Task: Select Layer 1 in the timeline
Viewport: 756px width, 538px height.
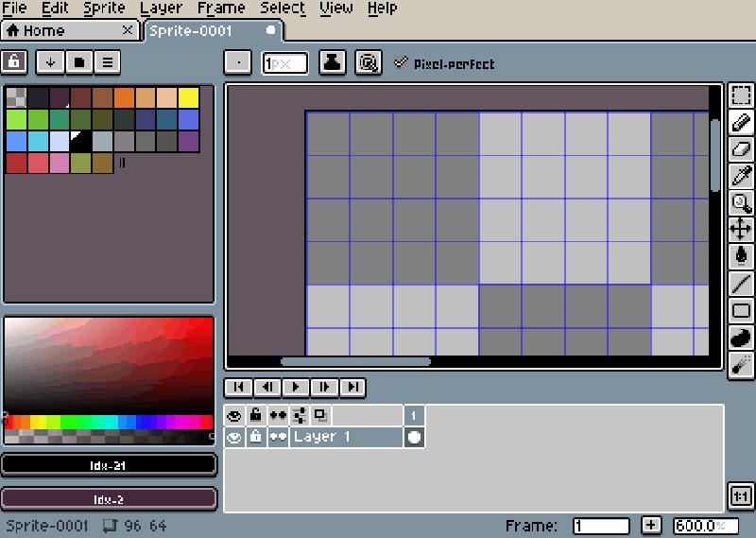Action: click(346, 437)
